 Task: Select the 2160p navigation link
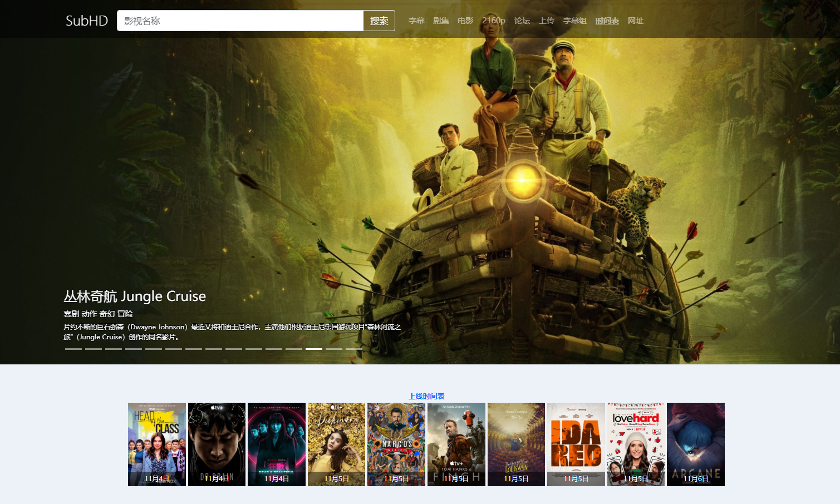tap(494, 21)
